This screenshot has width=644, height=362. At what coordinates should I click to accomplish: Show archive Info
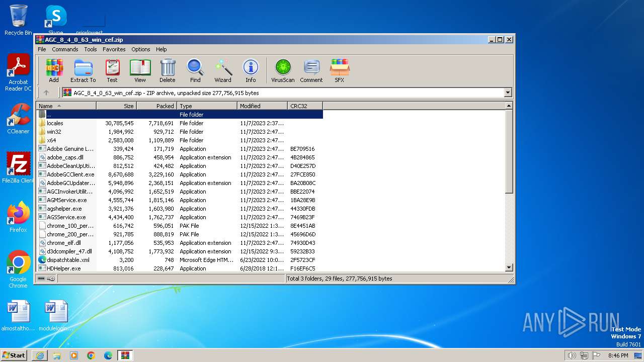coord(251,70)
